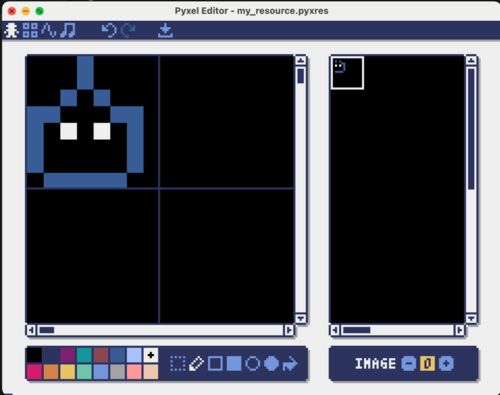This screenshot has width=500, height=395.
Task: Decrease the IMAGE number with minus
Action: [x=409, y=363]
